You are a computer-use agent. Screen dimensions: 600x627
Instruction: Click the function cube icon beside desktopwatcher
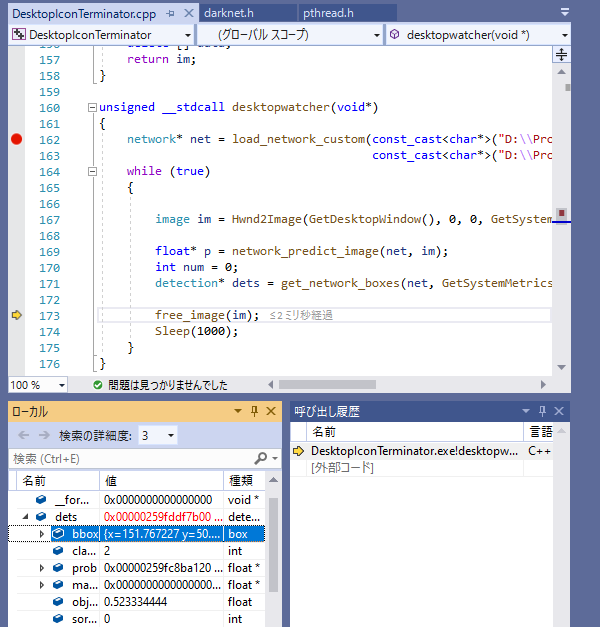point(394,34)
